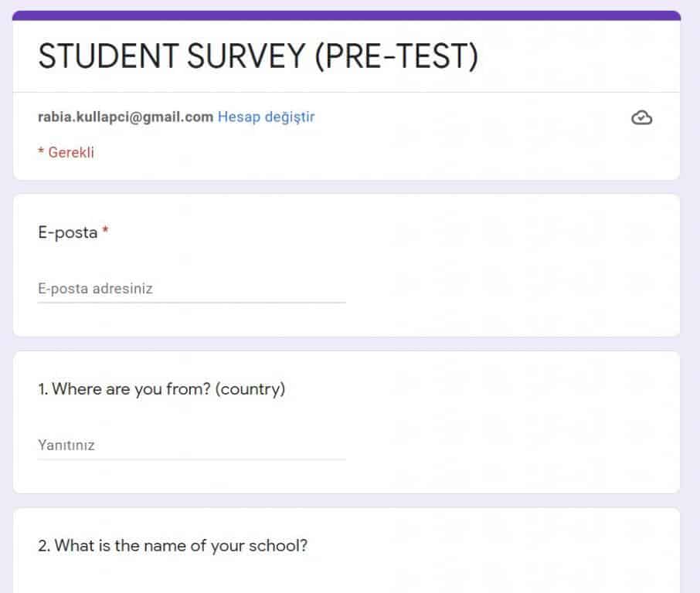Click the Hesap değiştir link
Image resolution: width=700 pixels, height=593 pixels.
[x=266, y=117]
